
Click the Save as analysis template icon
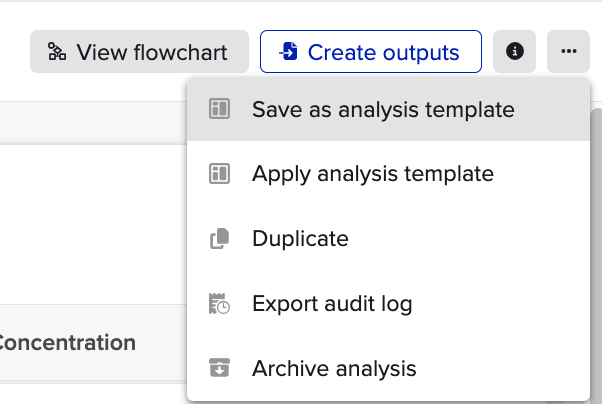pos(220,109)
